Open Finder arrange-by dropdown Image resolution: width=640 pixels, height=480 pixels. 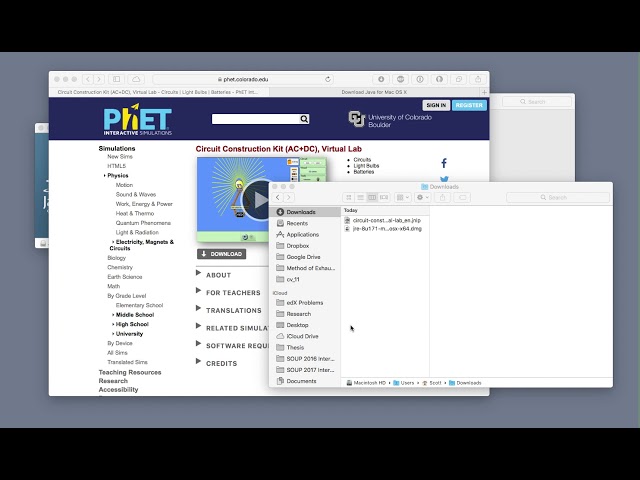pos(402,198)
